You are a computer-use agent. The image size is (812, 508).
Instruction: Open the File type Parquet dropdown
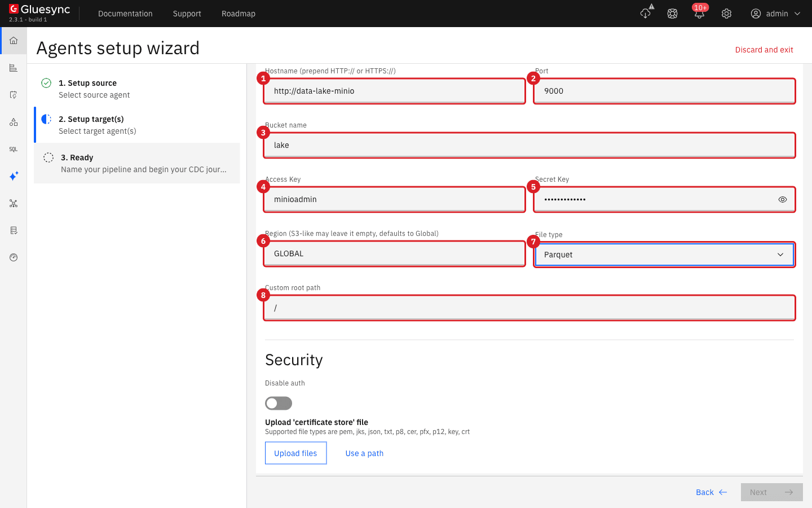[x=664, y=255]
